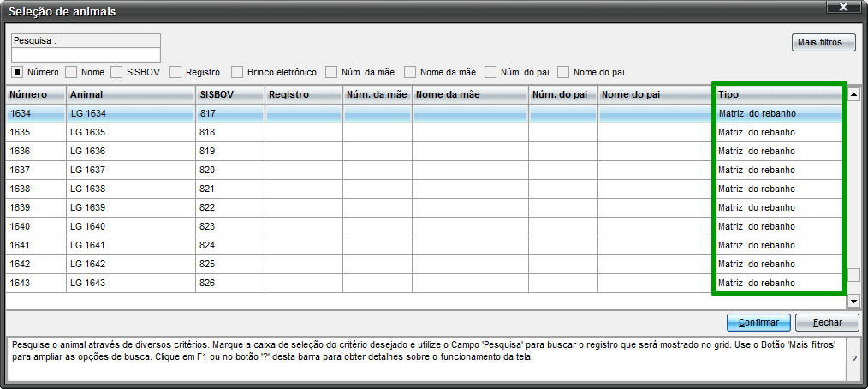Close the Seleção de animais window
The width and height of the screenshot is (868, 389).
[843, 7]
